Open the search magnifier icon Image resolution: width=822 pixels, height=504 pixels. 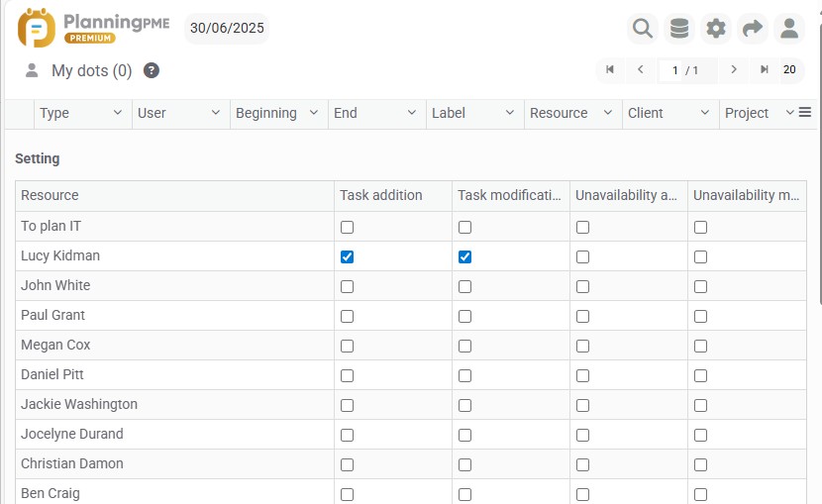642,28
